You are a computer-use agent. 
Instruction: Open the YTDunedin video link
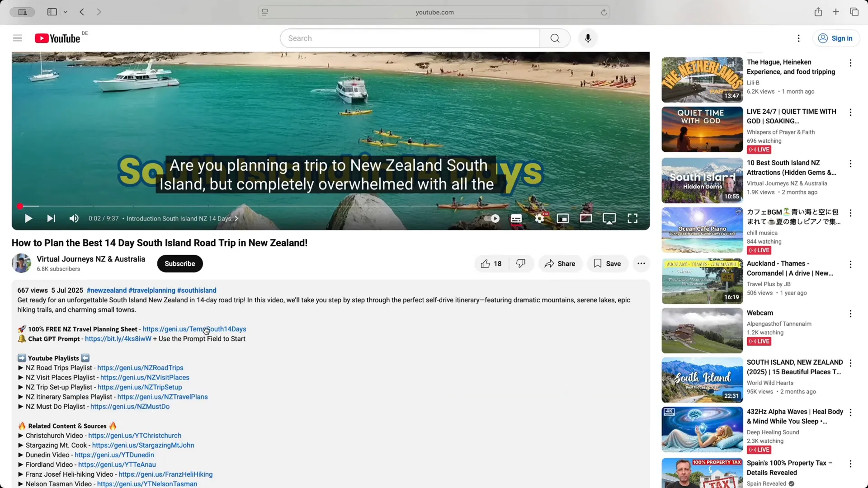pyautogui.click(x=114, y=455)
